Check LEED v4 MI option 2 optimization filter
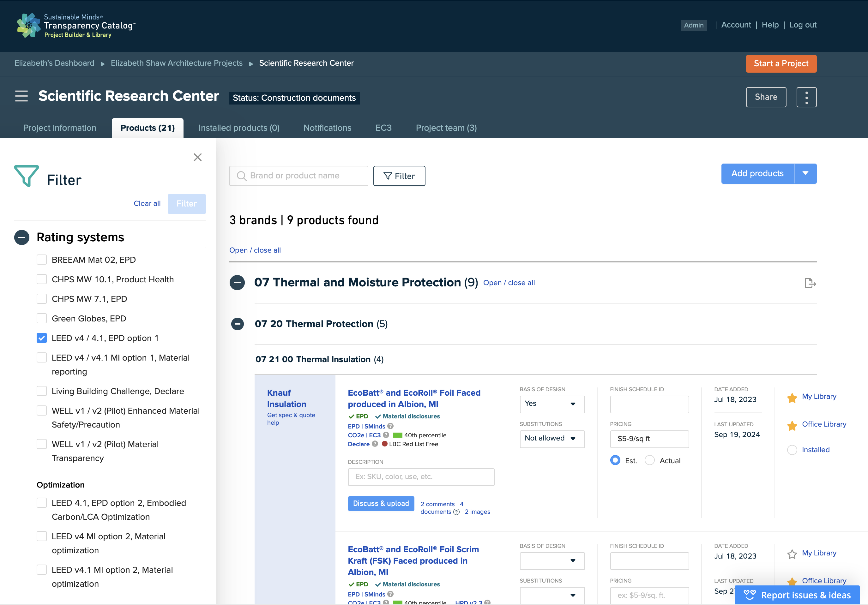 [42, 536]
